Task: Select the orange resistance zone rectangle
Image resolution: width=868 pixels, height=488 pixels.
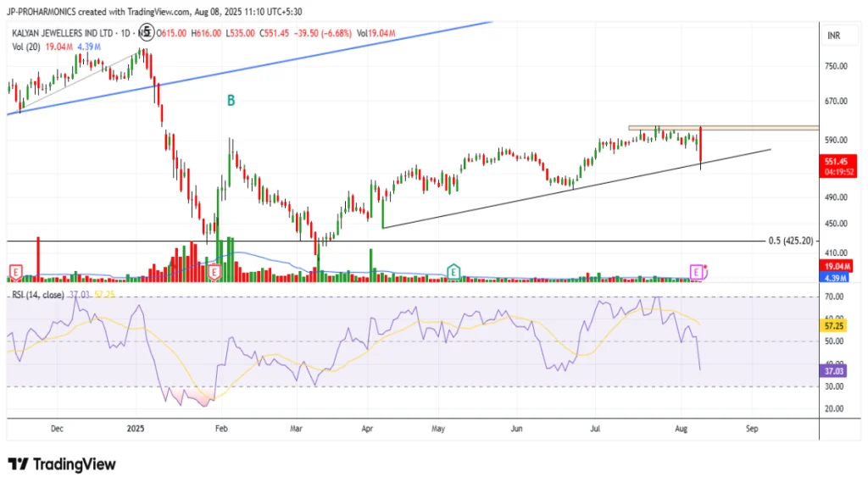Action: point(723,128)
